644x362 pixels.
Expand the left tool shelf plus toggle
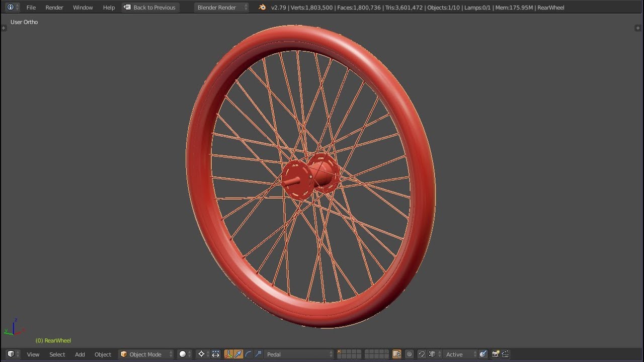(x=4, y=28)
